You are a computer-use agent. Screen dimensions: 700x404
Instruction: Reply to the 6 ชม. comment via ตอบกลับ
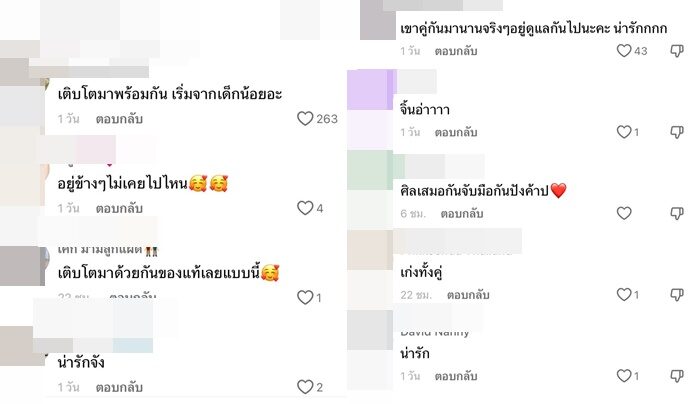click(462, 214)
